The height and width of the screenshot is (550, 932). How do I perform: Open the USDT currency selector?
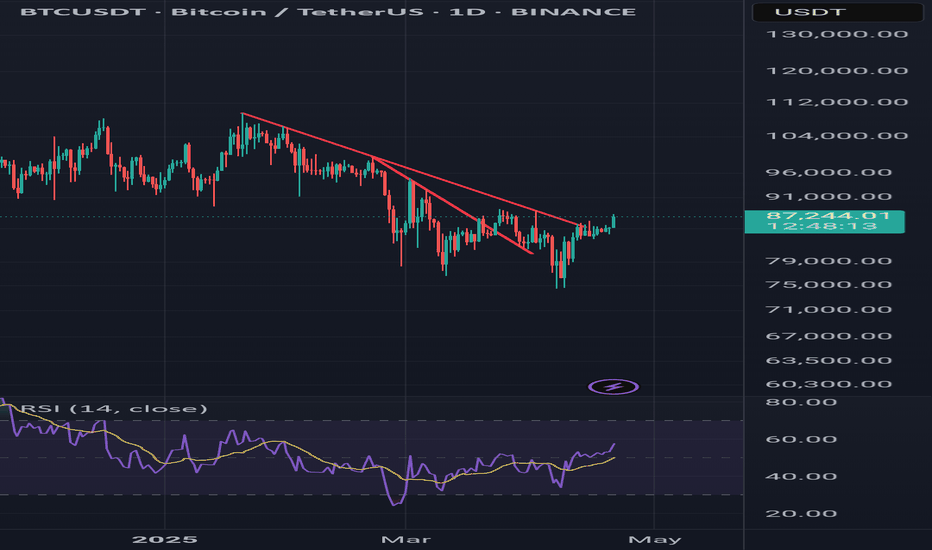(x=837, y=12)
